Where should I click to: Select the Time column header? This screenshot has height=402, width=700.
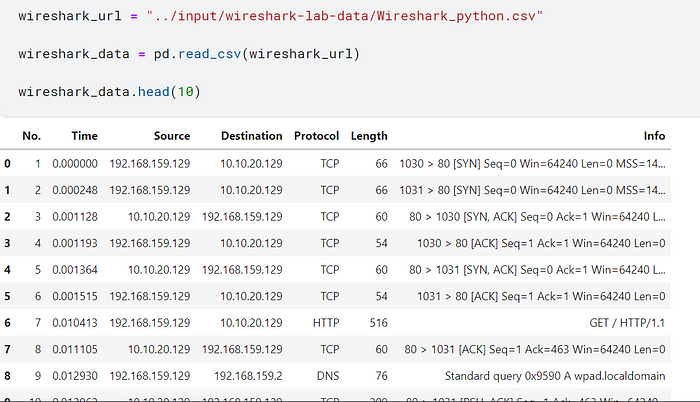pos(84,136)
